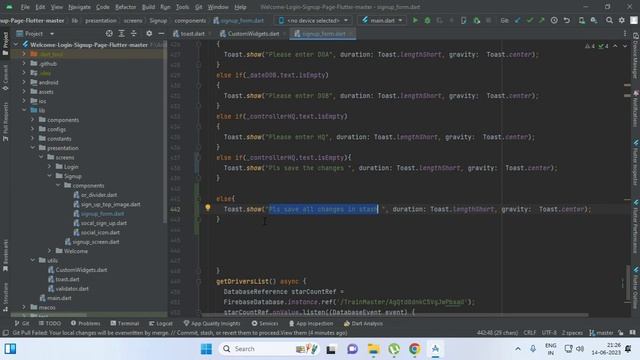Viewport: 640px width, 360px height.
Task: Open the Navigate menu
Action: (x=79, y=7)
